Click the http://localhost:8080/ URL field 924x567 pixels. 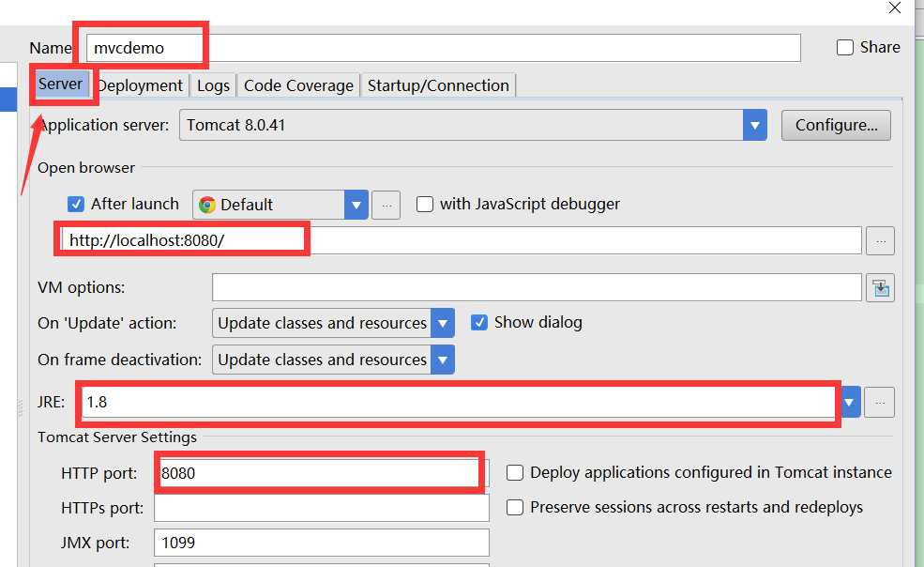[x=462, y=240]
